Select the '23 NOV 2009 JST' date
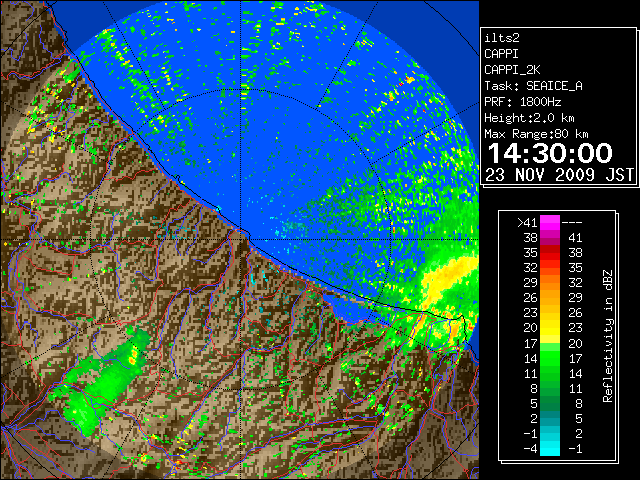 point(560,175)
